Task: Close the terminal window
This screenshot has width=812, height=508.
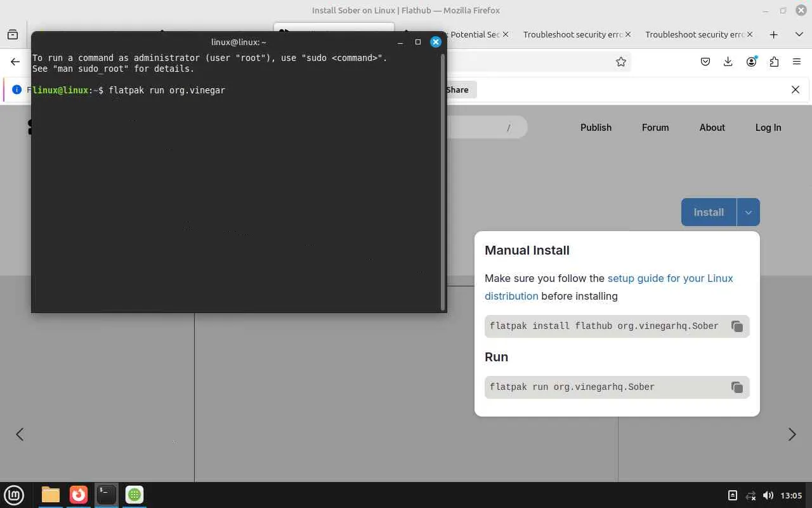Action: pyautogui.click(x=436, y=42)
